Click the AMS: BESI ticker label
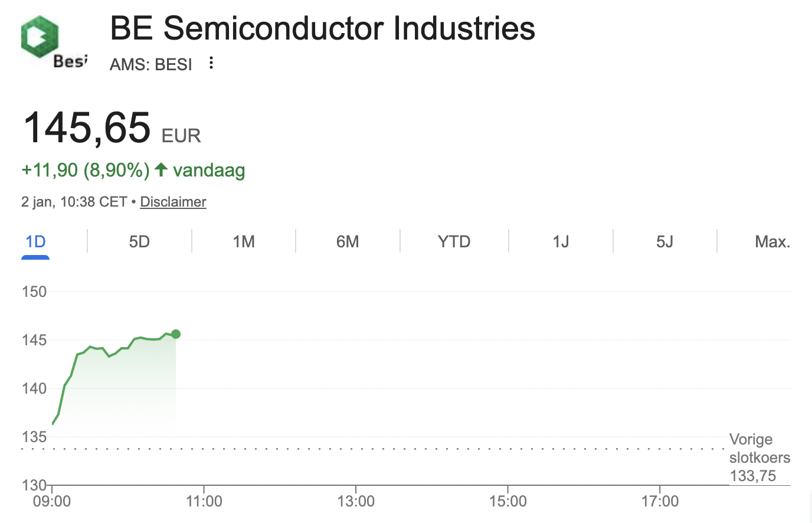 151,64
